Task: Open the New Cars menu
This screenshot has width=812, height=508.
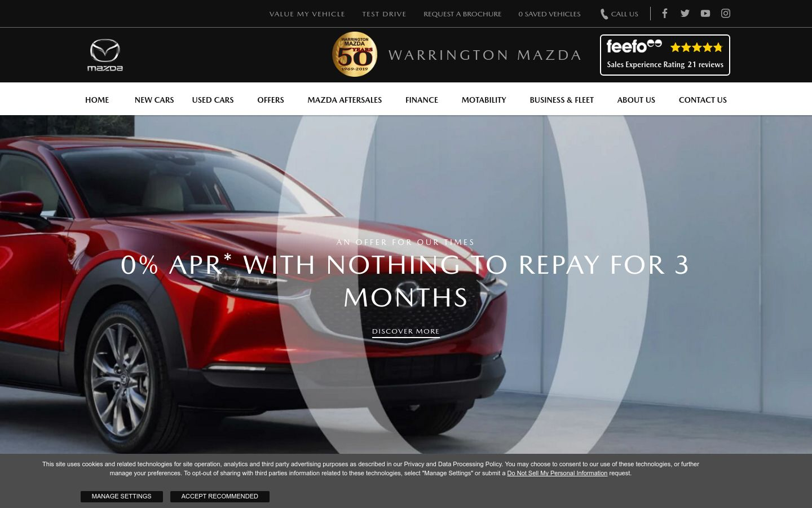Action: 154,100
